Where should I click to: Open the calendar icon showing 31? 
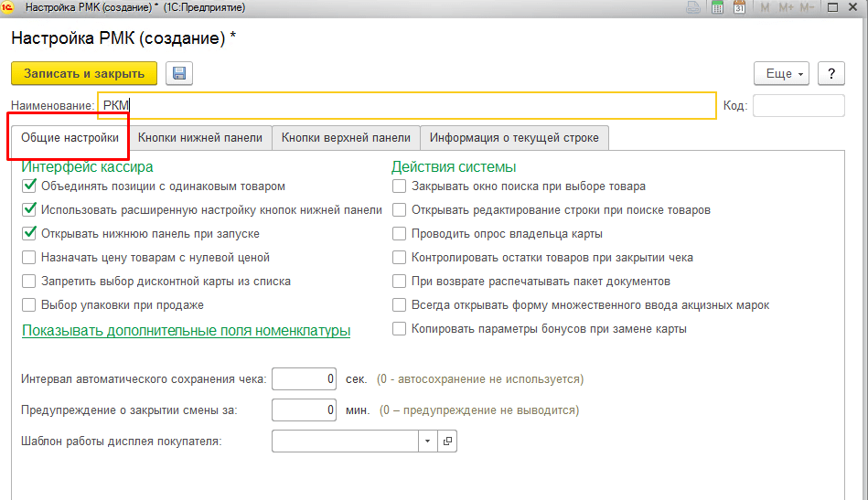(x=740, y=8)
